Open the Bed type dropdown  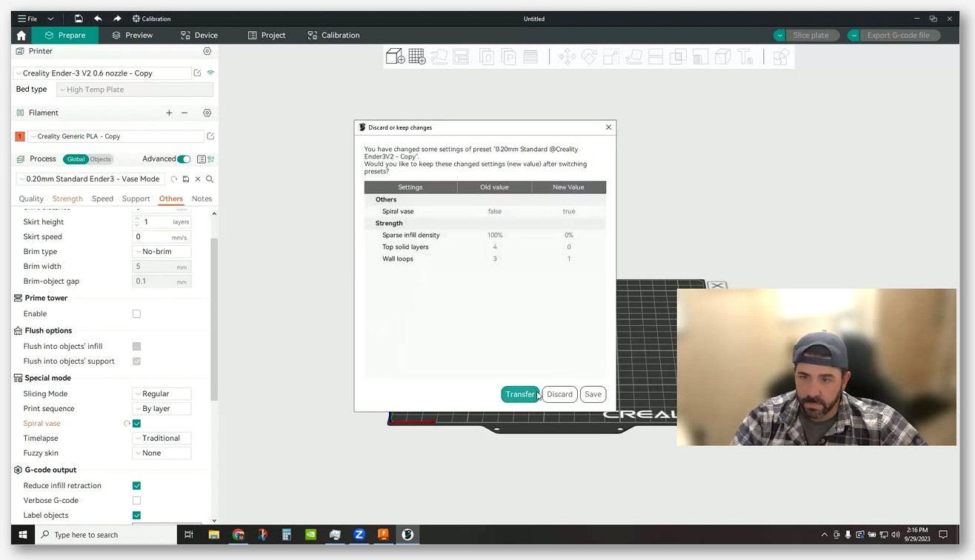click(x=135, y=90)
